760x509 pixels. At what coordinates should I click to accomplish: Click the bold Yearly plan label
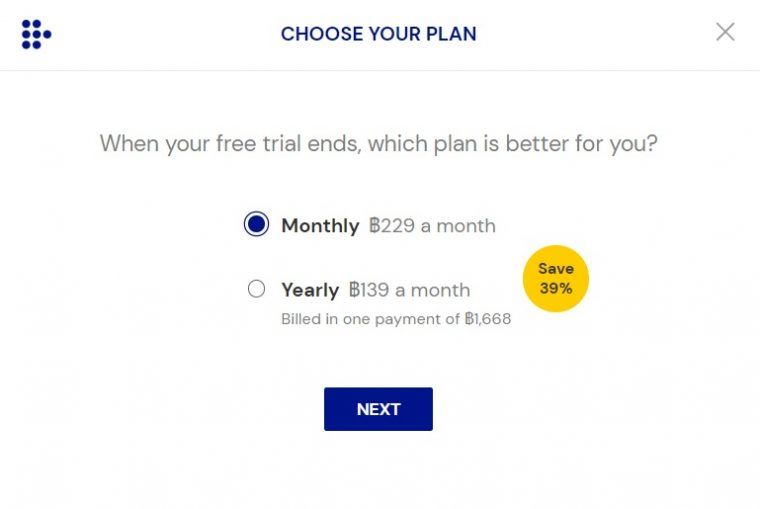[x=310, y=290]
